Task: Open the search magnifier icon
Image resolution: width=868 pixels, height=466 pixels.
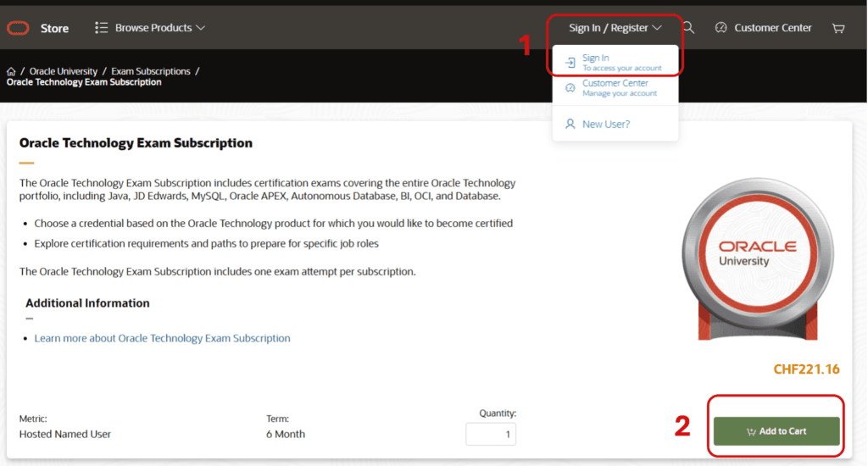Action: coord(688,28)
